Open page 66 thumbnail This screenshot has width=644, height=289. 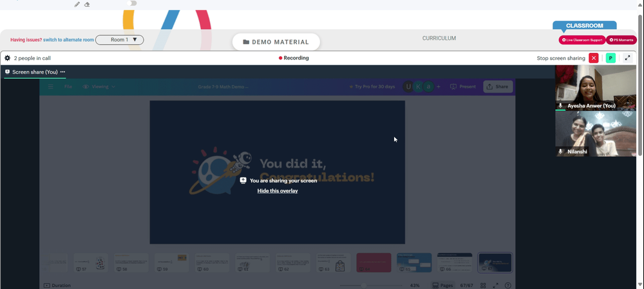click(455, 263)
